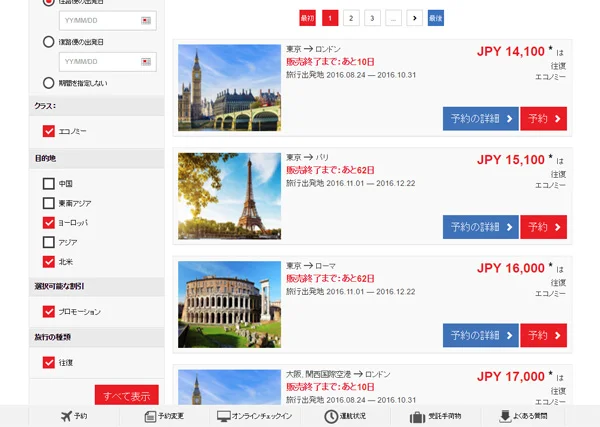Open 予約の詳細 for Tokyo to Rome
600x427 pixels.
tap(481, 335)
